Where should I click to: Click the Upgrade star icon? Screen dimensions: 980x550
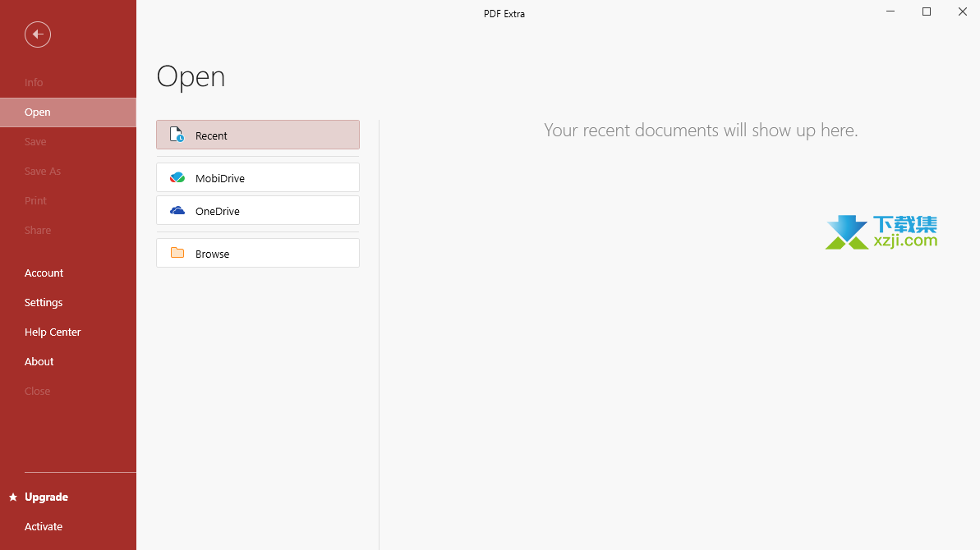[x=12, y=497]
